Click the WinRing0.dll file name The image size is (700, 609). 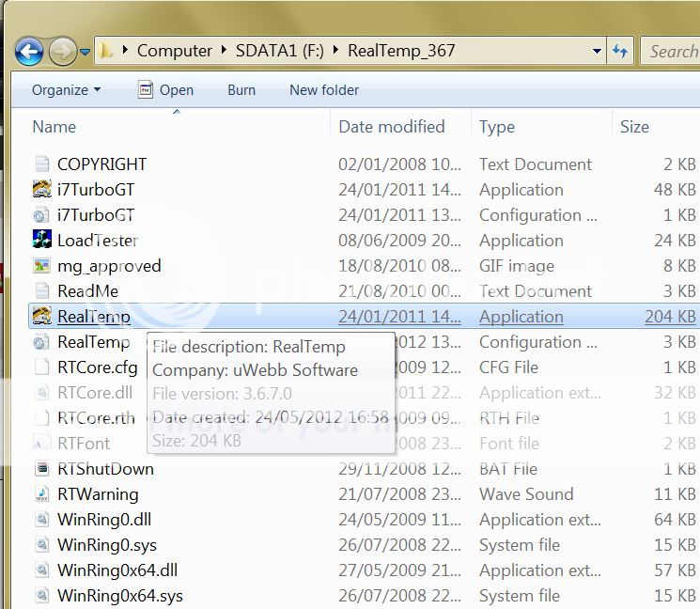pos(104,520)
